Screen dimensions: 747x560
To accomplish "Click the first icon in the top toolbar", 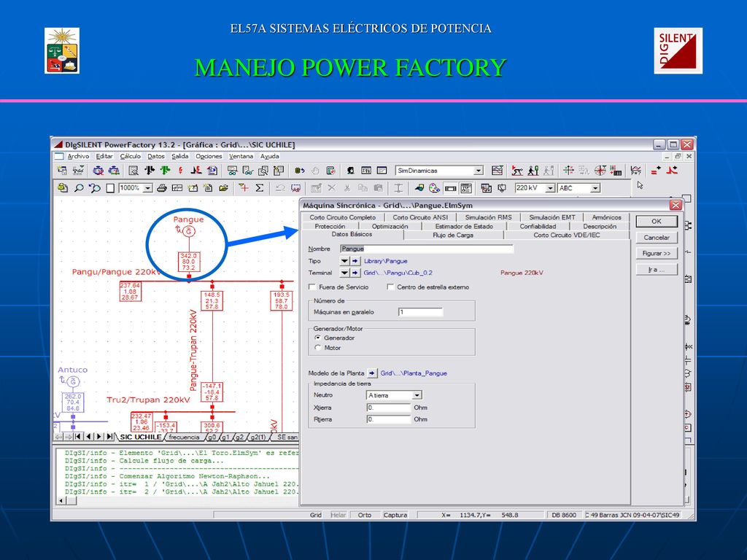I will click(62, 171).
